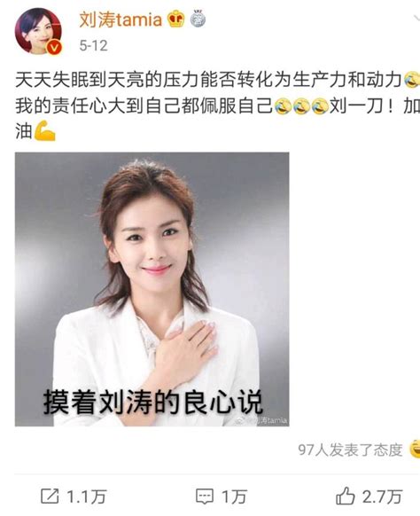Expand the post options chevron
Screen dimensions: 420x516
416,19
